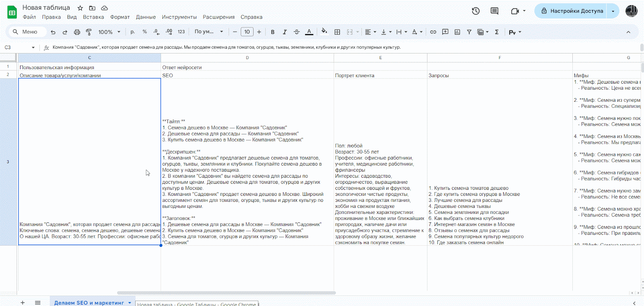Open the filter views table dropdown

pos(483,32)
